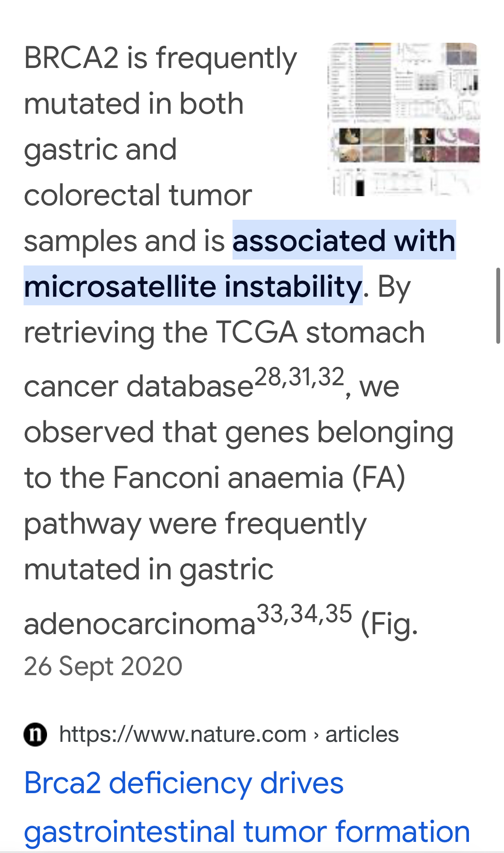The width and height of the screenshot is (504, 853).
Task: Open the Brca2 deficiency drives link
Action: [x=184, y=783]
